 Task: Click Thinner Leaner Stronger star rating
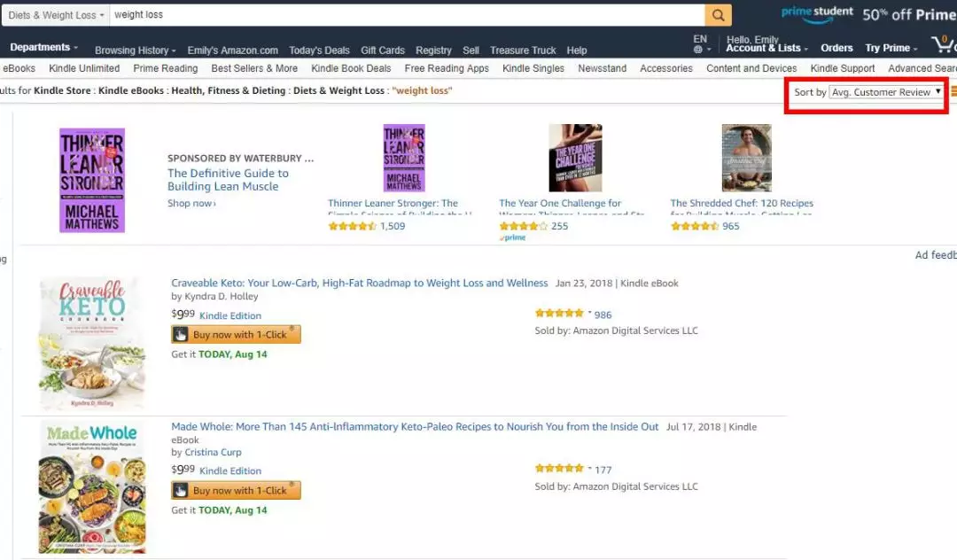pyautogui.click(x=352, y=226)
